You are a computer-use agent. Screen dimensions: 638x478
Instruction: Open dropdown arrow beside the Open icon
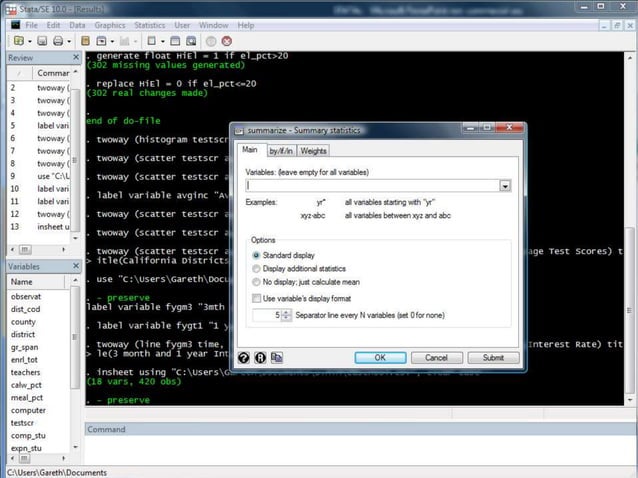[x=29, y=41]
